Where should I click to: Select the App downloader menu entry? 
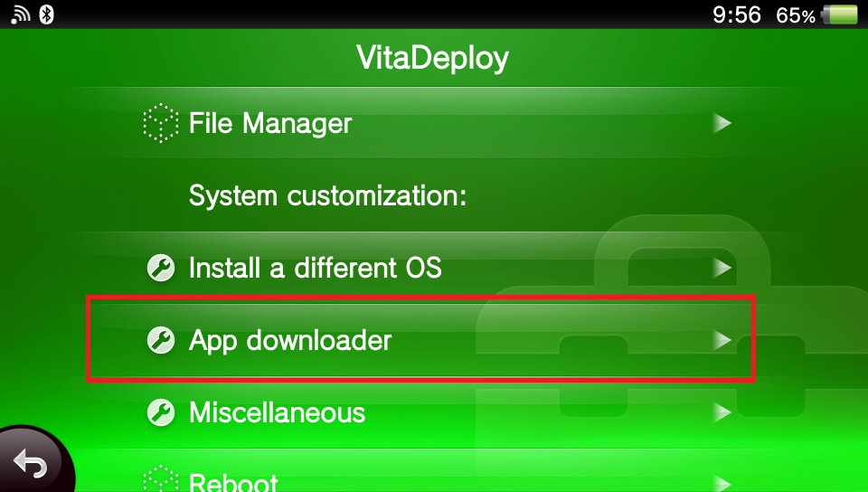point(289,340)
